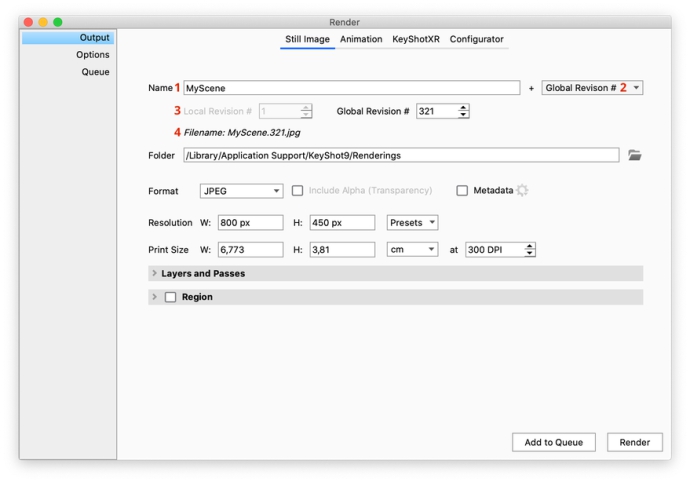The height and width of the screenshot is (482, 690).
Task: Close the Render window with red button
Action: 28,22
